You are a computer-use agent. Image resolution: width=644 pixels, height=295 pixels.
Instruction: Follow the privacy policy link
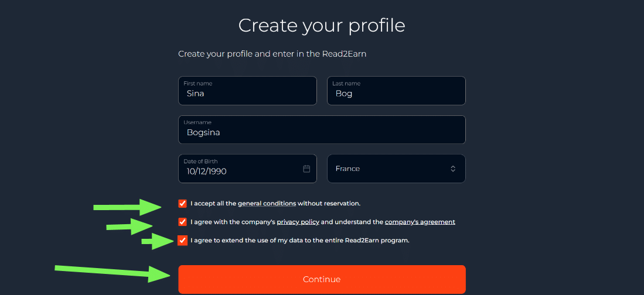coord(298,222)
